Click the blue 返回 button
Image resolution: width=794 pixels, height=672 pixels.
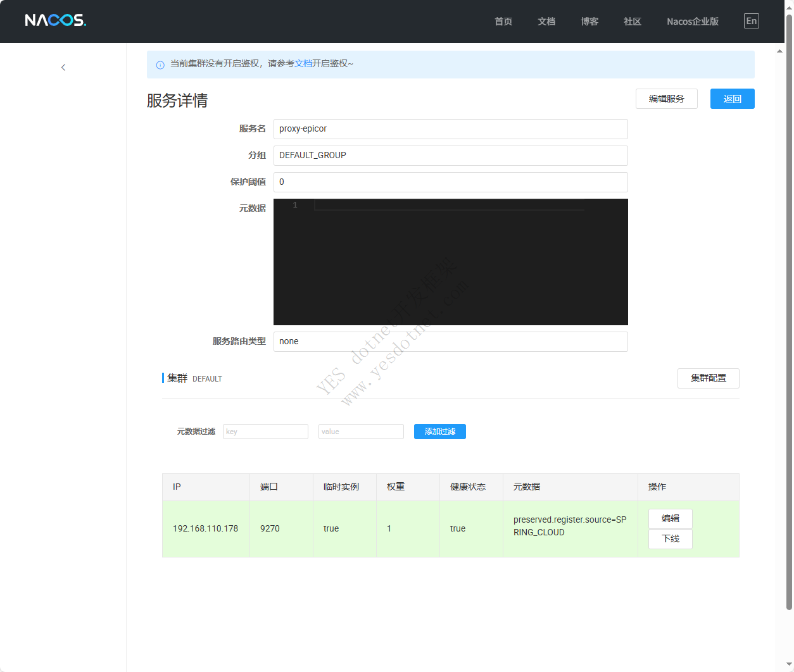pos(733,99)
